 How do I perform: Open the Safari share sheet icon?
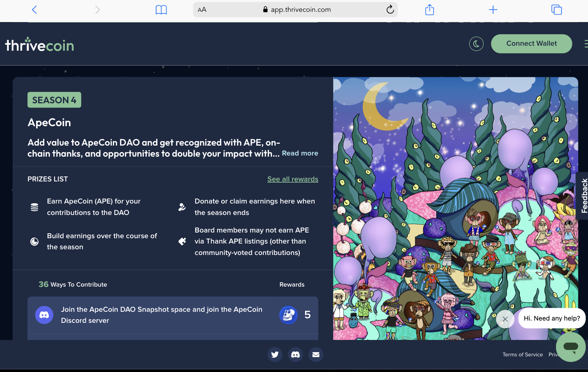[430, 10]
